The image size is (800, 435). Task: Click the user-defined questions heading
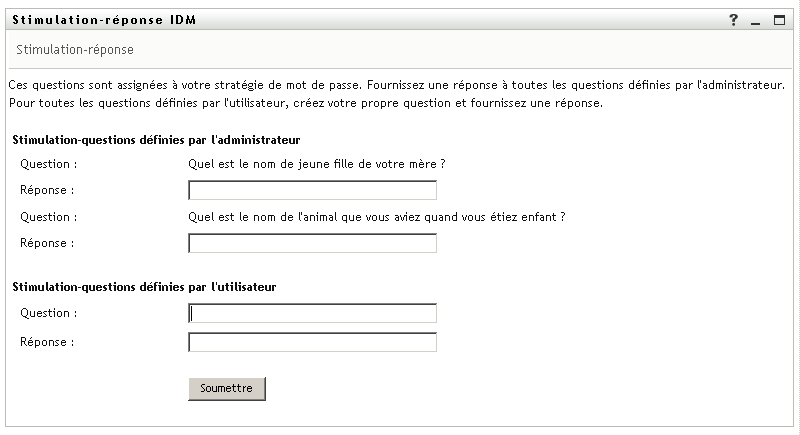[x=144, y=287]
